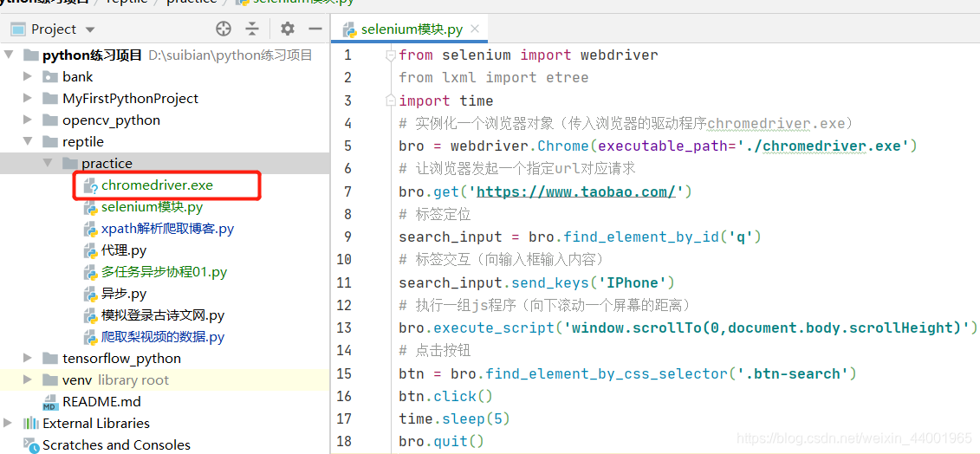
Task: Open the Project view dropdown
Action: (x=90, y=30)
